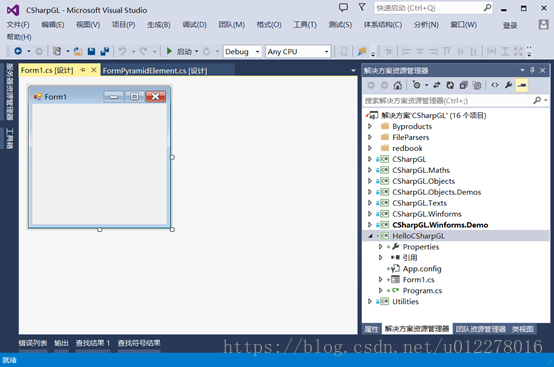Start debugging with the green play icon
This screenshot has height=367, width=554.
pyautogui.click(x=169, y=51)
